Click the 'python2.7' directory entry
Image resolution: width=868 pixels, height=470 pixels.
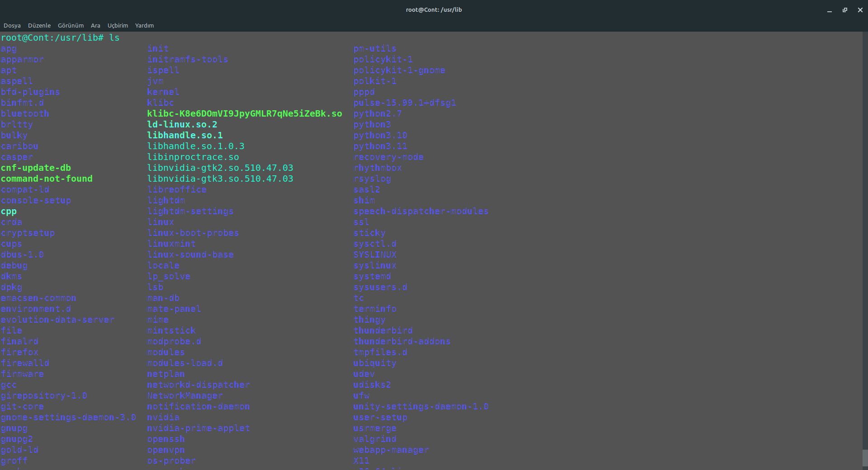[377, 114]
